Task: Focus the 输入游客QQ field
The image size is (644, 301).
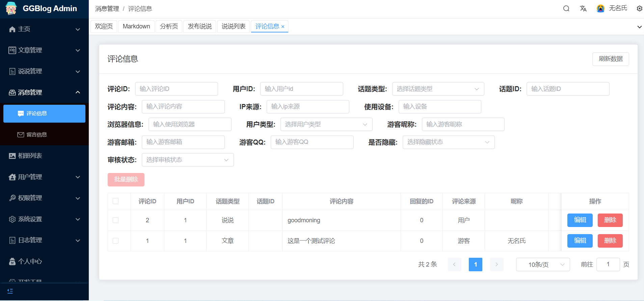Action: coord(312,142)
